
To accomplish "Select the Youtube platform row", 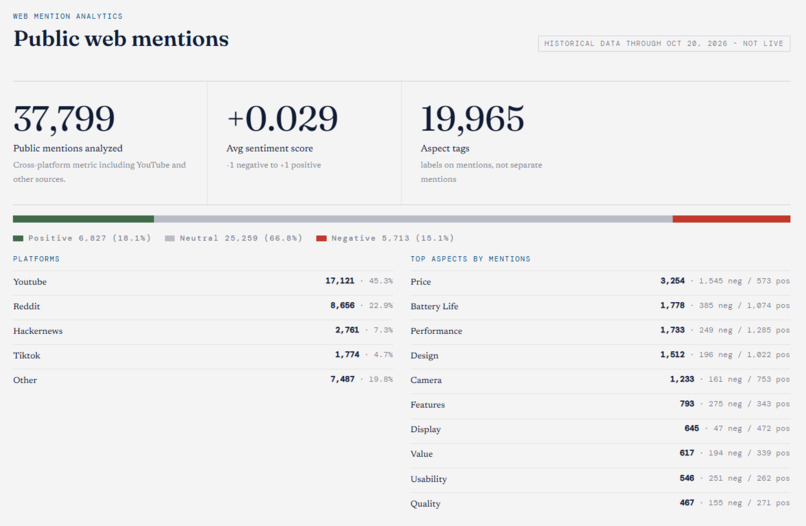I will (203, 282).
